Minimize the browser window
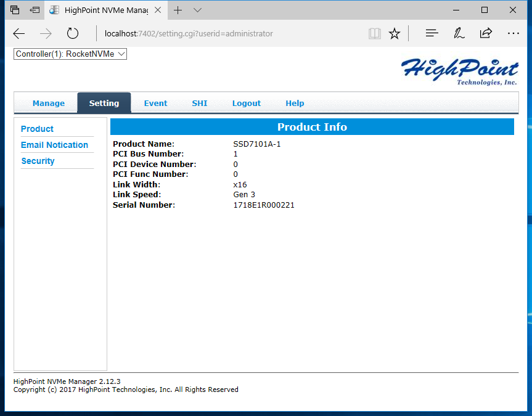The width and height of the screenshot is (532, 416). [x=456, y=10]
